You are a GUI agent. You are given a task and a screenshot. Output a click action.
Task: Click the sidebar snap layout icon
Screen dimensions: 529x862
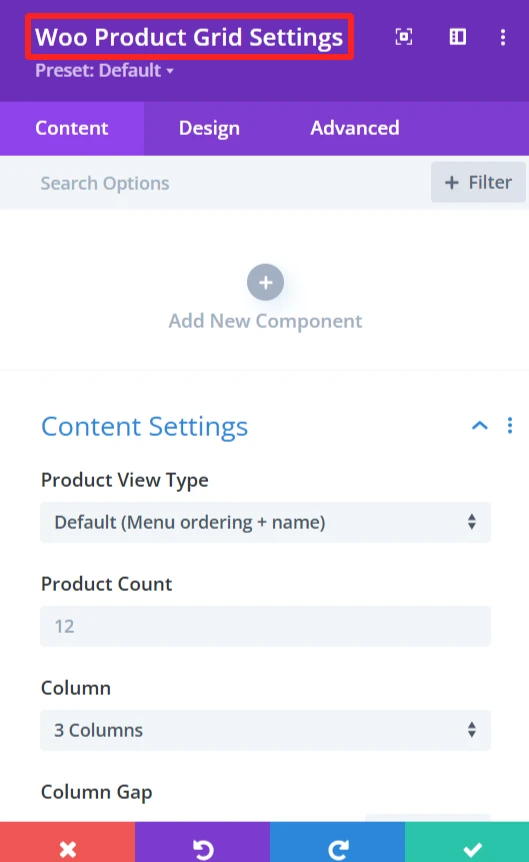[458, 37]
